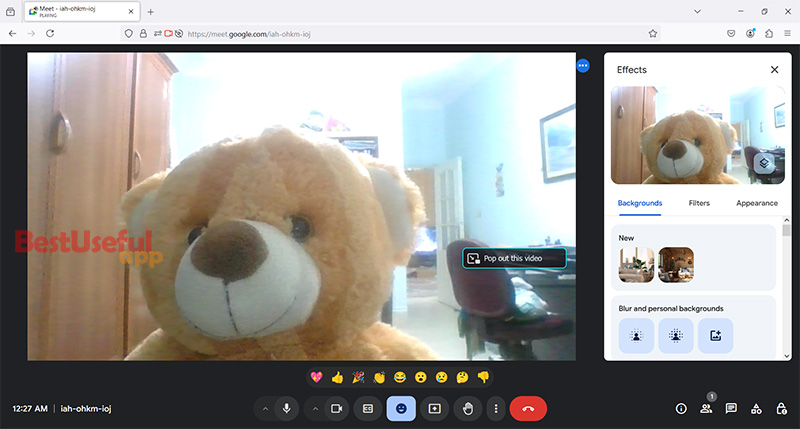Viewport: 800px width, 429px height.
Task: Open blue three-dot tile options
Action: [x=583, y=65]
